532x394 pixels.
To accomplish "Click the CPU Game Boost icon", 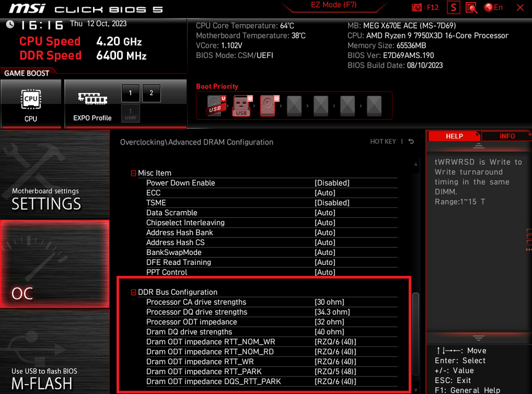I will [x=31, y=103].
